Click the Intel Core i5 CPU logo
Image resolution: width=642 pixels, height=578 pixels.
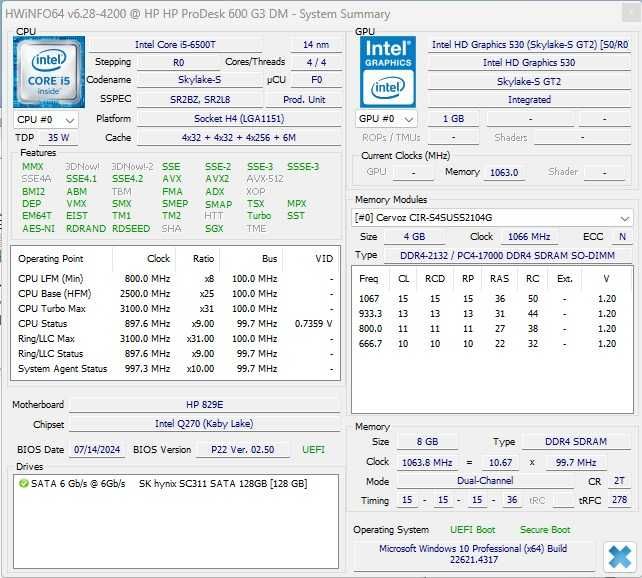point(49,72)
